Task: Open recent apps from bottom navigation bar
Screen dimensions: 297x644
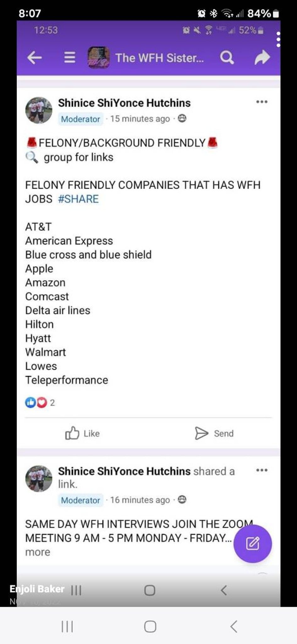Action: click(67, 626)
